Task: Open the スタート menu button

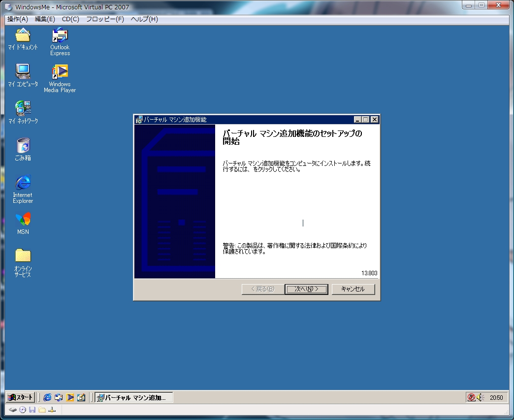Action: [x=21, y=397]
